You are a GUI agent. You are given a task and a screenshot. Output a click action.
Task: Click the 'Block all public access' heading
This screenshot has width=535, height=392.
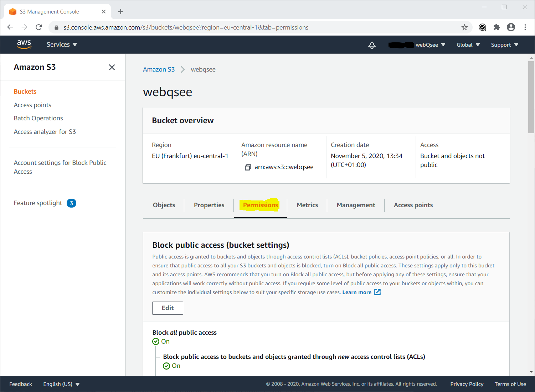click(184, 333)
